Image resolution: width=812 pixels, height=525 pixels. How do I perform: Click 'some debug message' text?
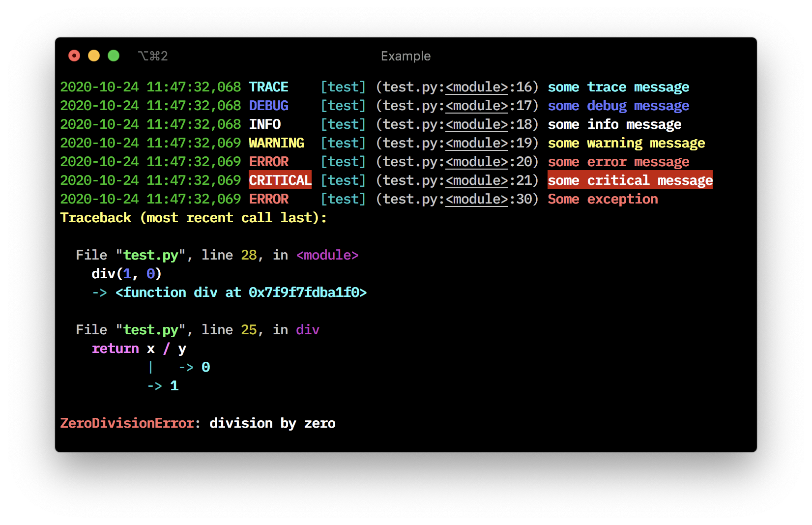tap(618, 106)
